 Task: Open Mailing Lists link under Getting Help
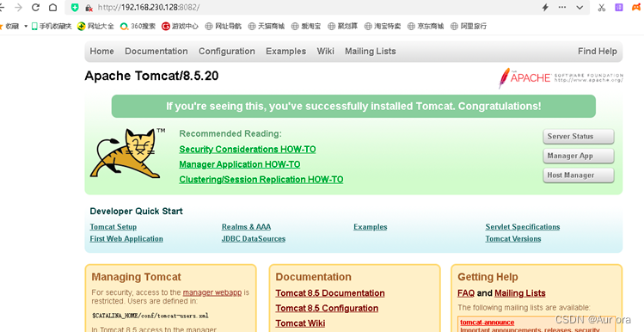[520, 293]
